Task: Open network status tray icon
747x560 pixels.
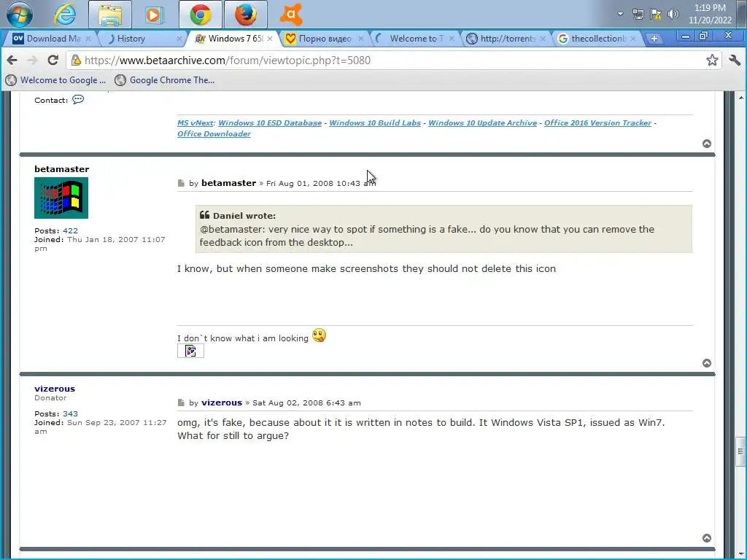Action: click(x=638, y=14)
